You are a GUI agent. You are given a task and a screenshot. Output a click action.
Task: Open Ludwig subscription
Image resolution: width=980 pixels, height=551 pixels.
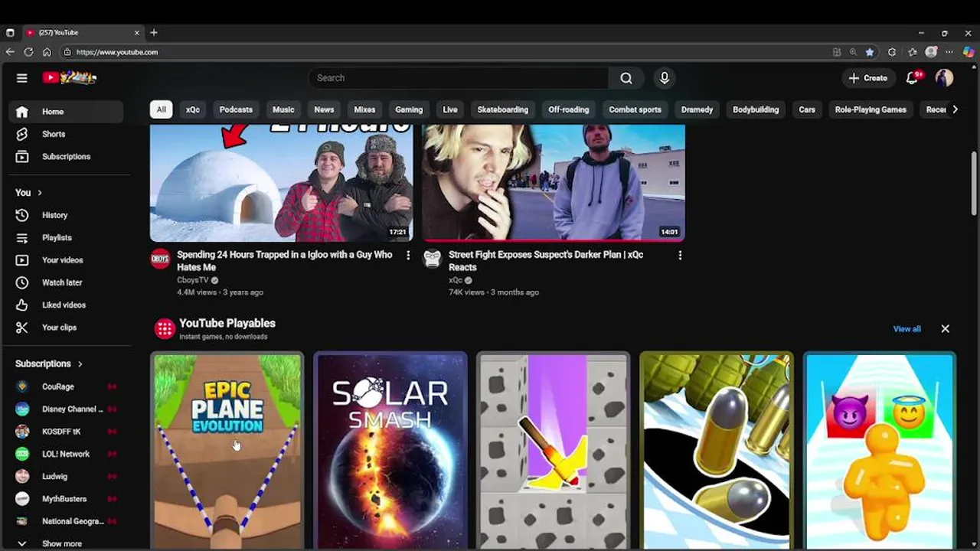pyautogui.click(x=66, y=476)
